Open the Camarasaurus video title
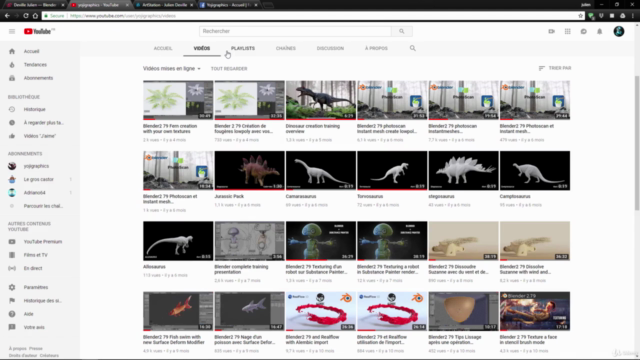 [301, 196]
